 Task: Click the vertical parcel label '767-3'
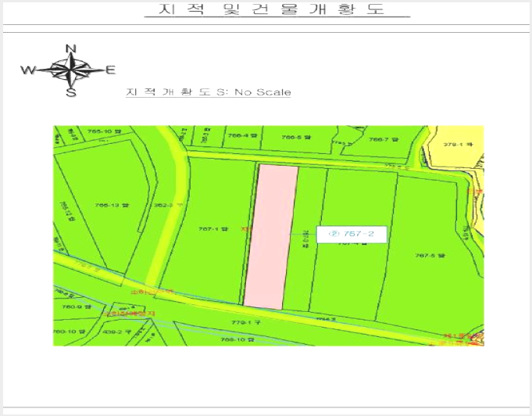click(305, 240)
